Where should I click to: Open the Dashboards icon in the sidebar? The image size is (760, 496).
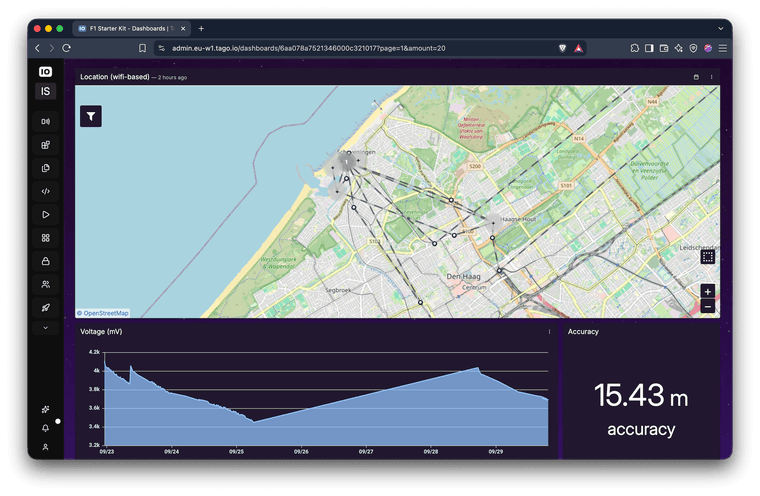coord(46,144)
